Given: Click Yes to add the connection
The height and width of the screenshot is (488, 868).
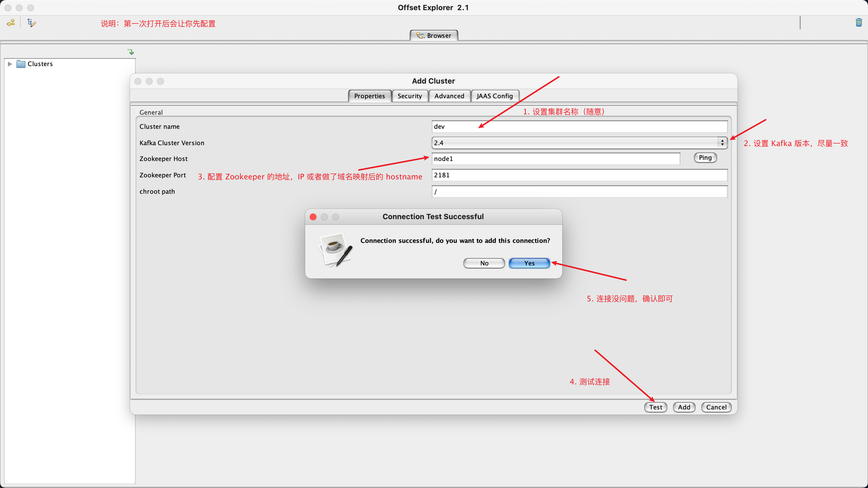Looking at the screenshot, I should tap(529, 263).
